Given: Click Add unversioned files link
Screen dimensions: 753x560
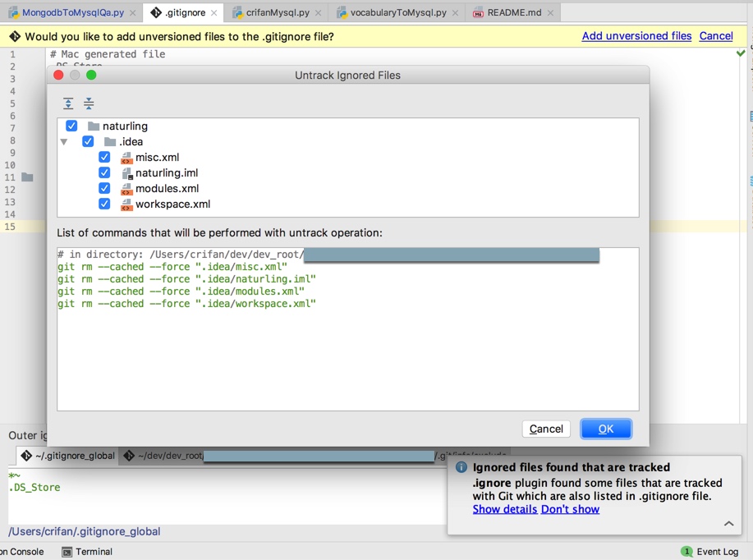Looking at the screenshot, I should point(636,35).
